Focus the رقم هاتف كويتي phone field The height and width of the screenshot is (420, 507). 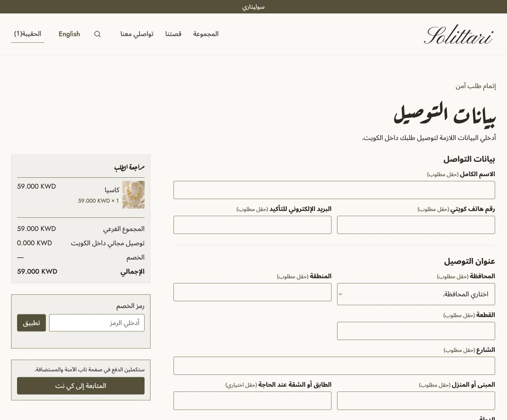(x=416, y=225)
